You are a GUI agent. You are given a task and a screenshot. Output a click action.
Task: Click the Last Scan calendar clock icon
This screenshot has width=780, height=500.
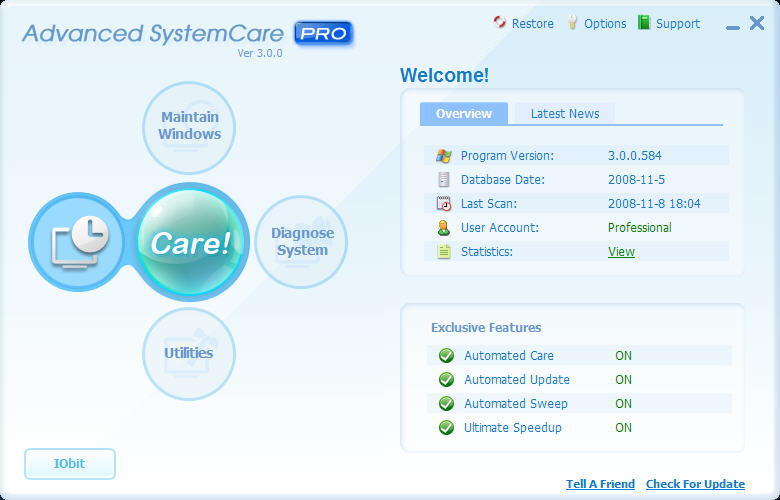(443, 203)
